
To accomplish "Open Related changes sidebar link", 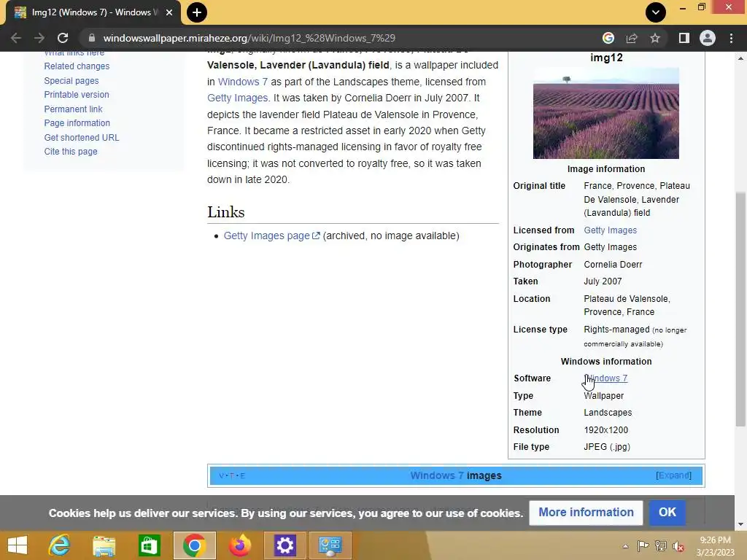I will 77,66.
